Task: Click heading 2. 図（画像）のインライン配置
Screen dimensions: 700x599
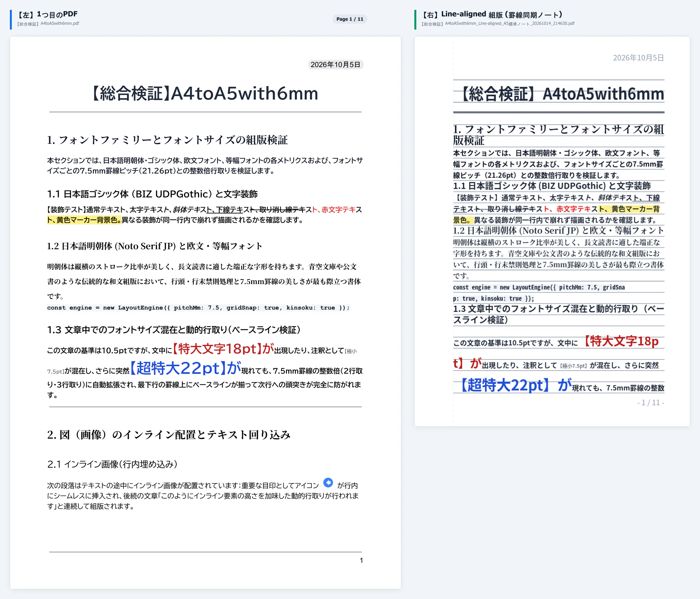Action: (x=169, y=435)
